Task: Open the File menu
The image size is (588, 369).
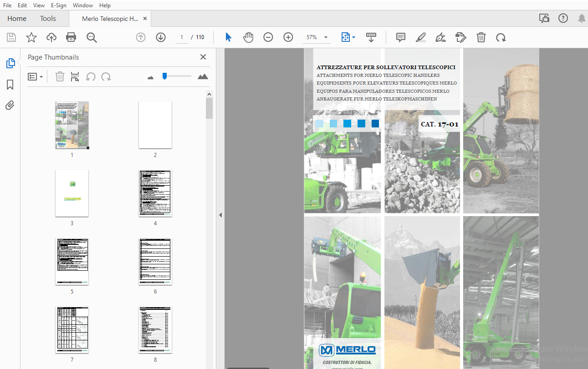Action: [x=7, y=5]
